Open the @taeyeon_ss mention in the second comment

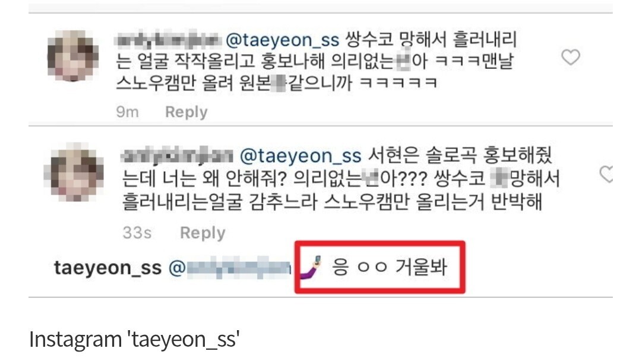pyautogui.click(x=300, y=156)
